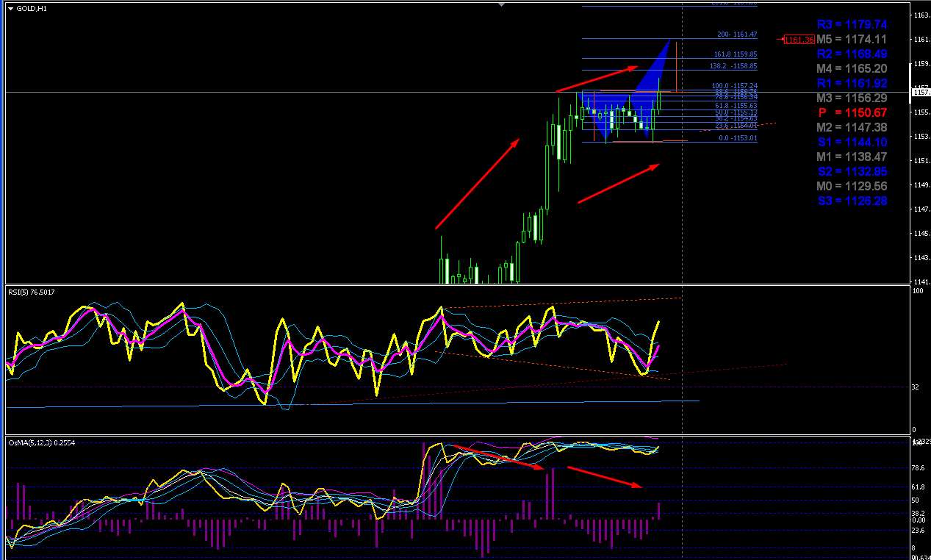Viewport: 931px width, 560px height.
Task: Select Fibonacci label 138.2 -1158.85
Action: (x=733, y=66)
